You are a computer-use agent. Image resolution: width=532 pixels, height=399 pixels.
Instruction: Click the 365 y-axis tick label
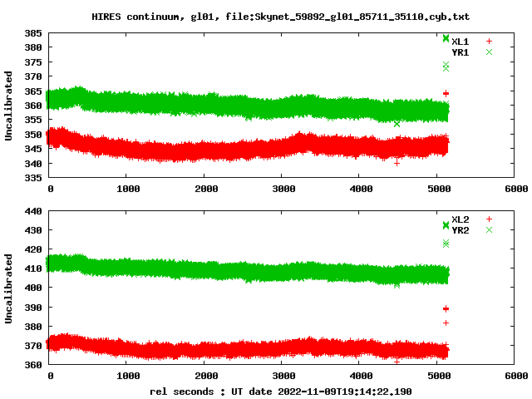pyautogui.click(x=33, y=91)
